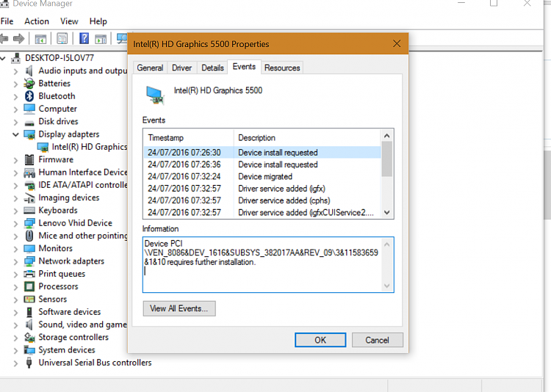Expand the Network adapters node
This screenshot has width=551, height=392.
15,261
